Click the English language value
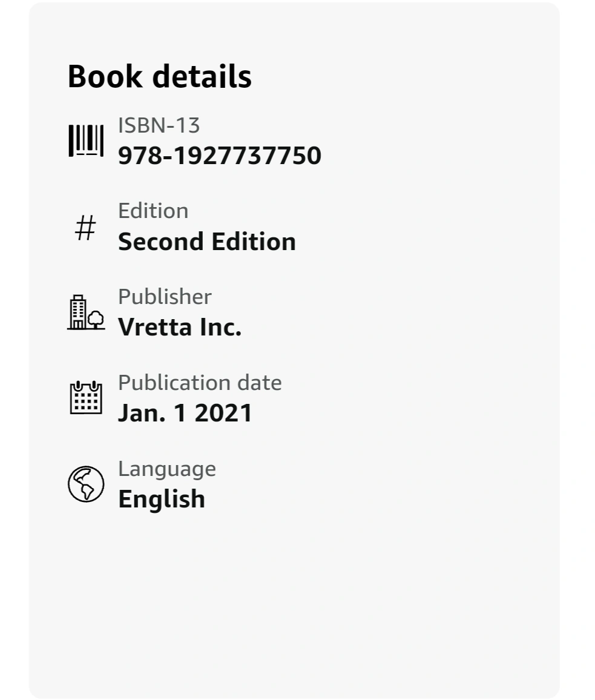The width and height of the screenshot is (595, 700). click(162, 499)
